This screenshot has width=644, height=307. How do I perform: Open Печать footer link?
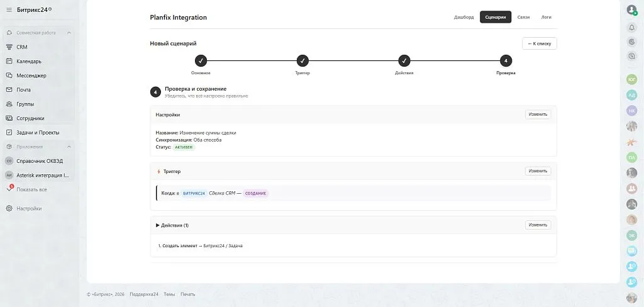point(187,294)
